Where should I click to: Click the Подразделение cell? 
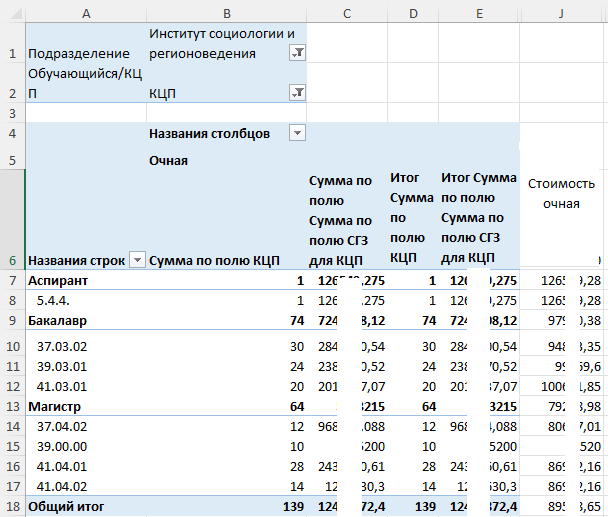coord(86,43)
